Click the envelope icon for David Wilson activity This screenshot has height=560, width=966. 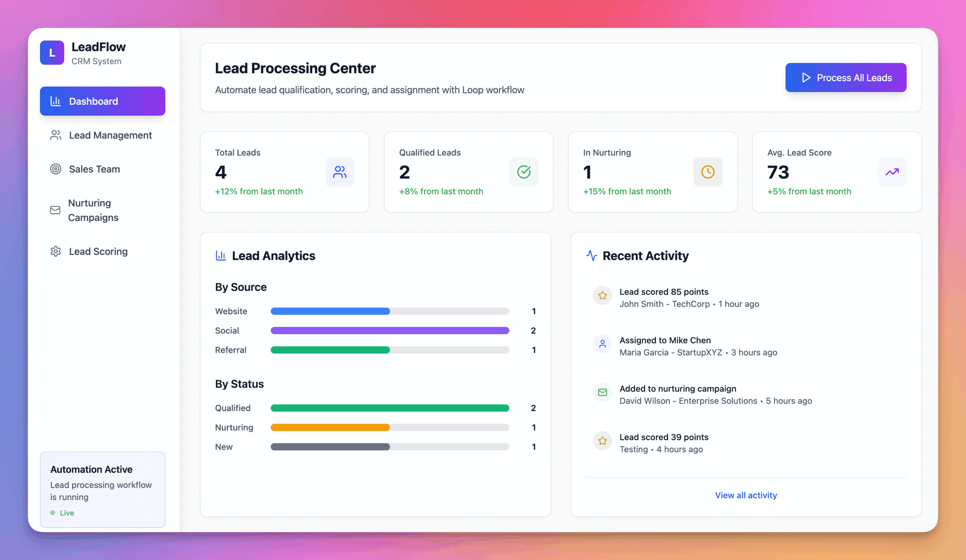pos(602,393)
